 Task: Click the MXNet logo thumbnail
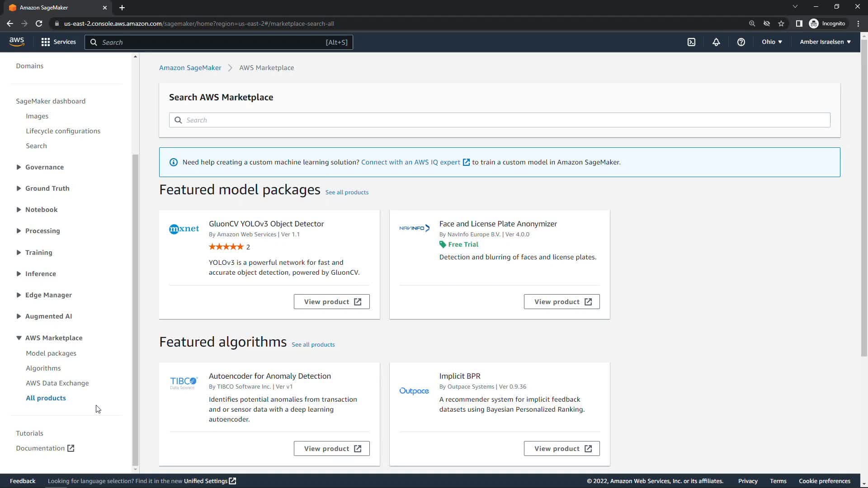(x=184, y=229)
